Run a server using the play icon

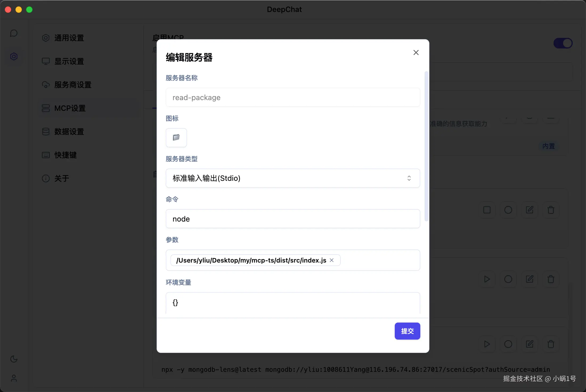pos(487,279)
